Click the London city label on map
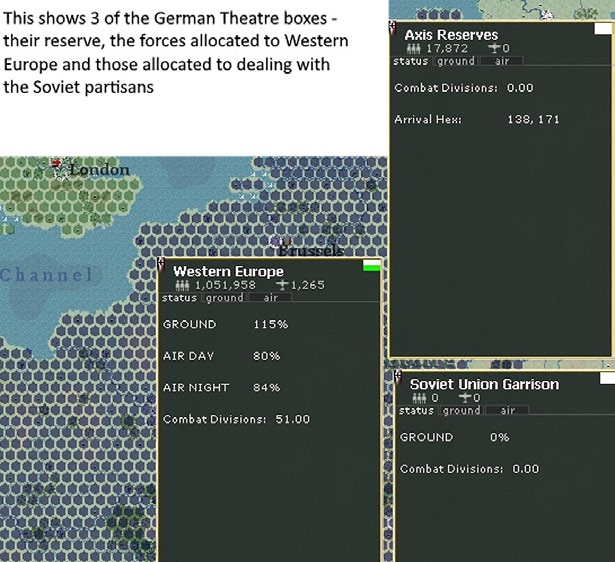The height and width of the screenshot is (562, 615). (x=98, y=170)
